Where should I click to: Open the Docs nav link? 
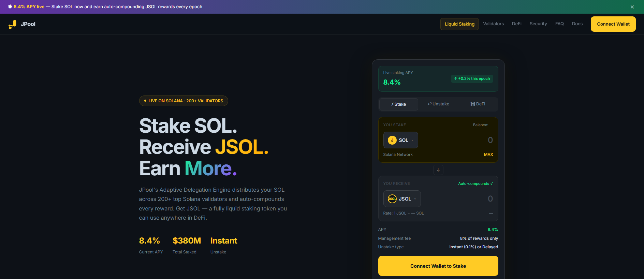click(x=577, y=24)
